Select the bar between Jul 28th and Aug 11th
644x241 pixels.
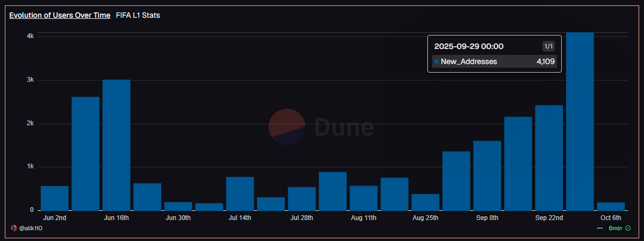click(333, 191)
